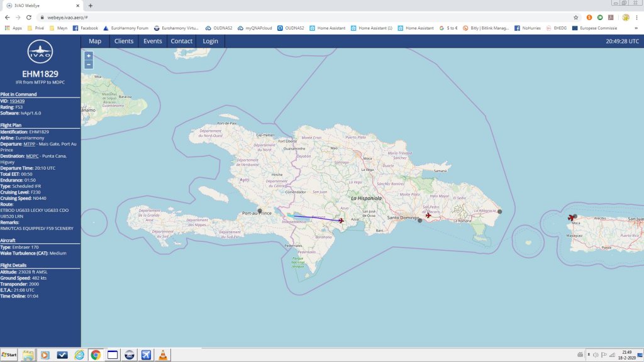Open a new browser tab

click(91, 5)
